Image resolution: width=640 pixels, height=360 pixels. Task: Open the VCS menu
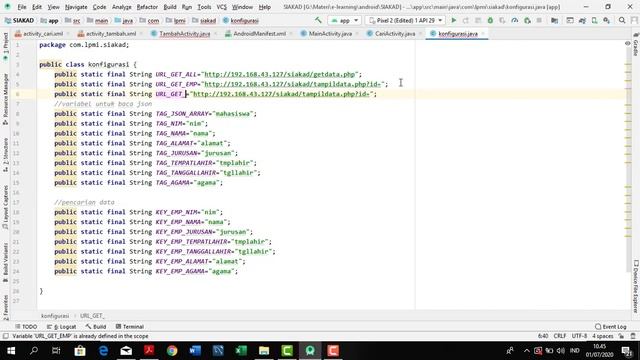pos(221,7)
